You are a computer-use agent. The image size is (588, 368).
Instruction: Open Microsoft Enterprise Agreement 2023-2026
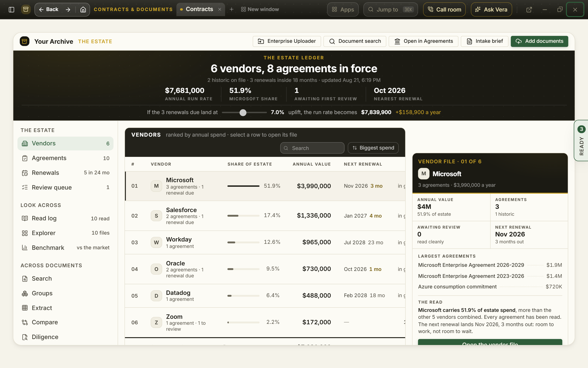tap(490, 276)
